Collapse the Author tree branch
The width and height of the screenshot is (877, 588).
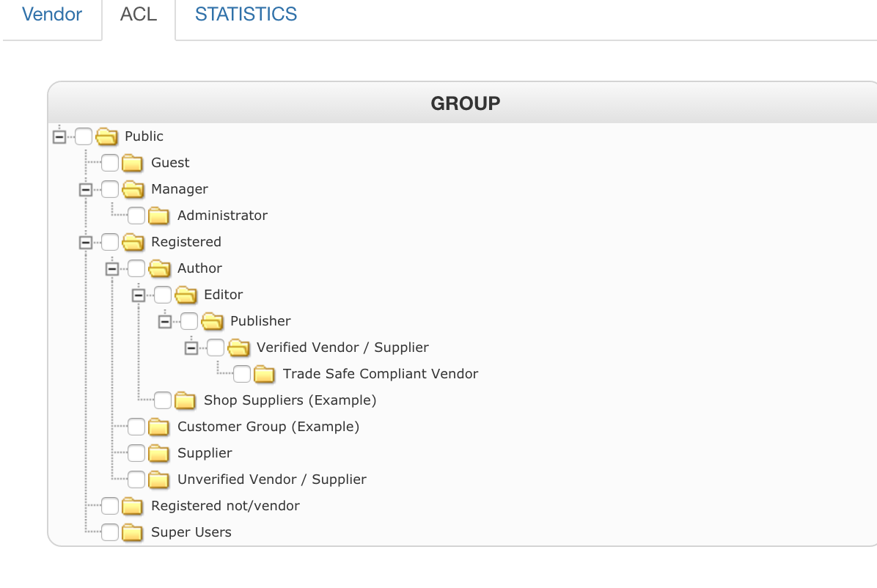[112, 268]
